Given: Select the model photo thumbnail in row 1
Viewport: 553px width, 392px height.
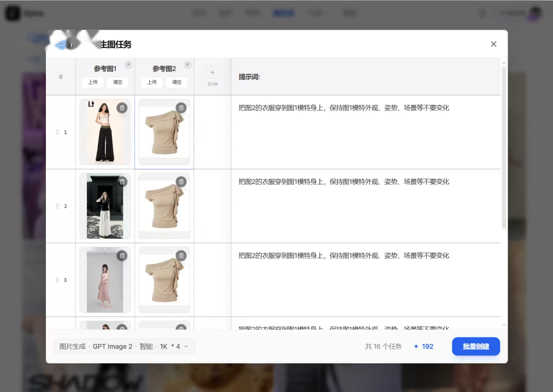Looking at the screenshot, I should [x=105, y=132].
